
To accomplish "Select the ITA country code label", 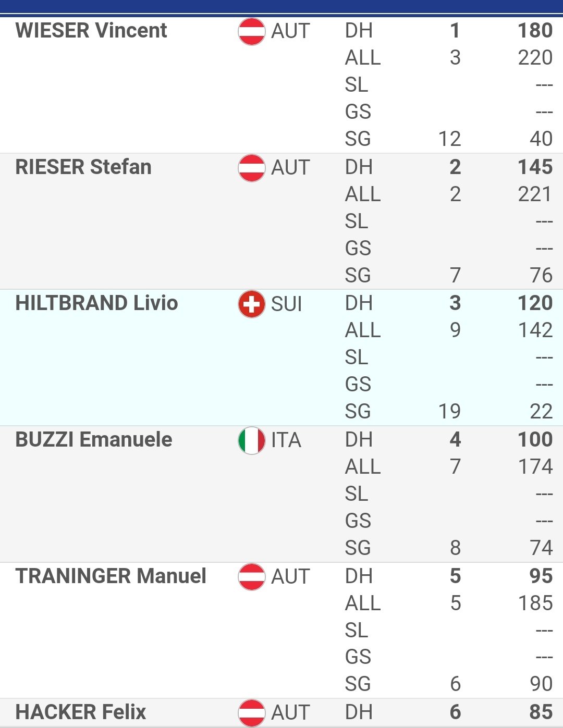I will coord(286,440).
